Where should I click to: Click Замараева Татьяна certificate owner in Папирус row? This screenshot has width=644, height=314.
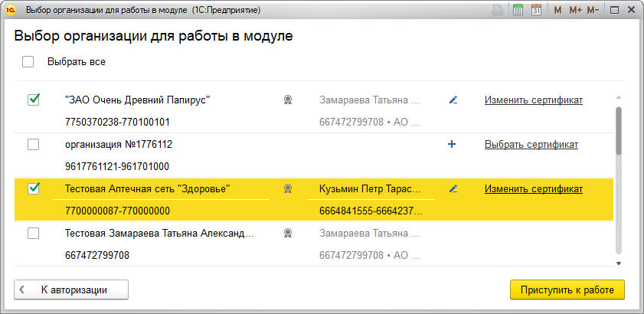370,100
